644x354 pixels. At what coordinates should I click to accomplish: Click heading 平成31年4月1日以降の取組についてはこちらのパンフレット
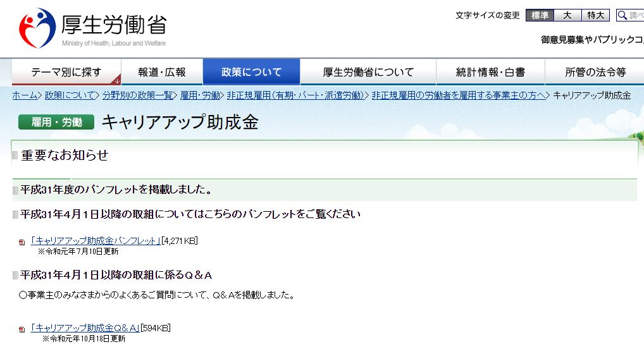(x=190, y=214)
